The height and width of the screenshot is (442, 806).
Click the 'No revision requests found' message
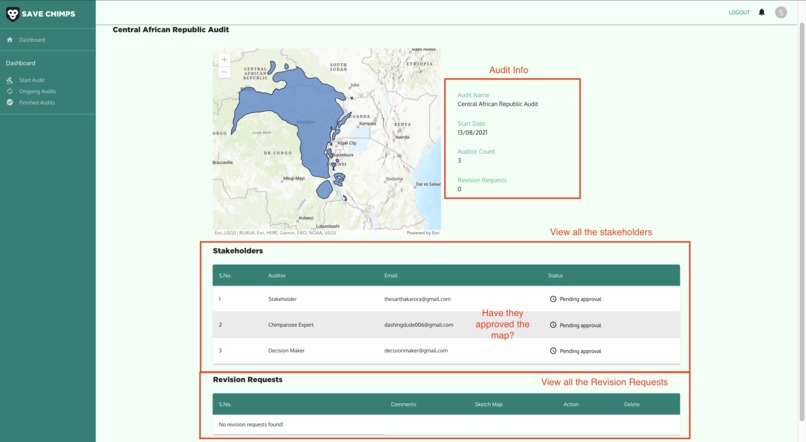point(251,425)
